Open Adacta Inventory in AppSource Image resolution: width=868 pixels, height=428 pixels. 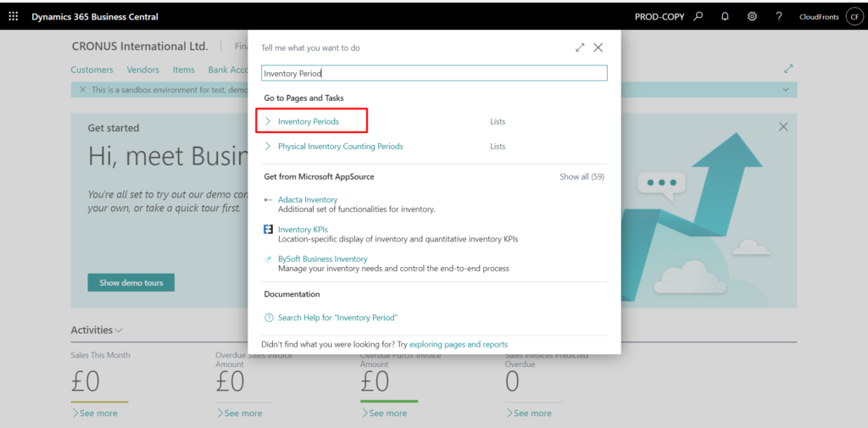point(308,199)
